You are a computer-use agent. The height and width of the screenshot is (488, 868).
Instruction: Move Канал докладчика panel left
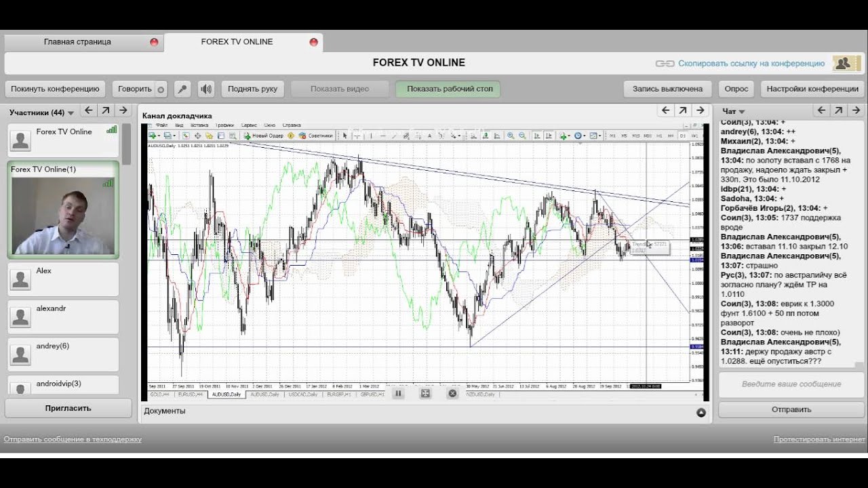[666, 110]
